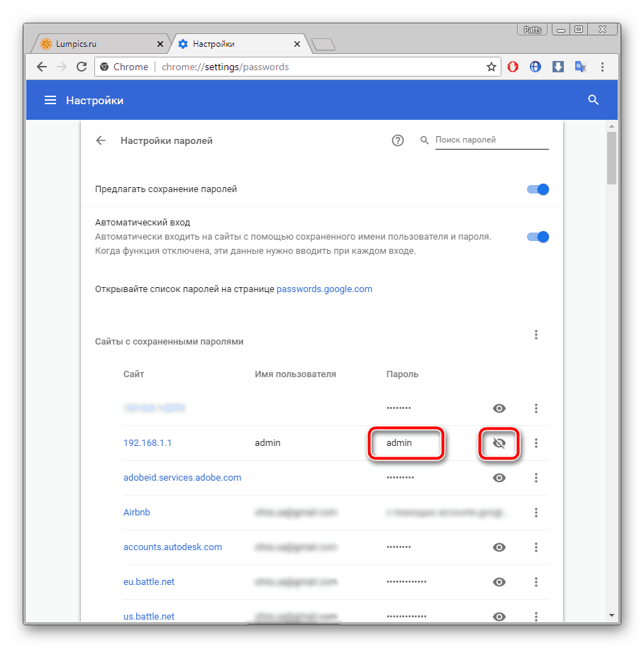Open the adobeid.services.adobe.com link
The width and height of the screenshot is (644, 648).
tap(182, 478)
